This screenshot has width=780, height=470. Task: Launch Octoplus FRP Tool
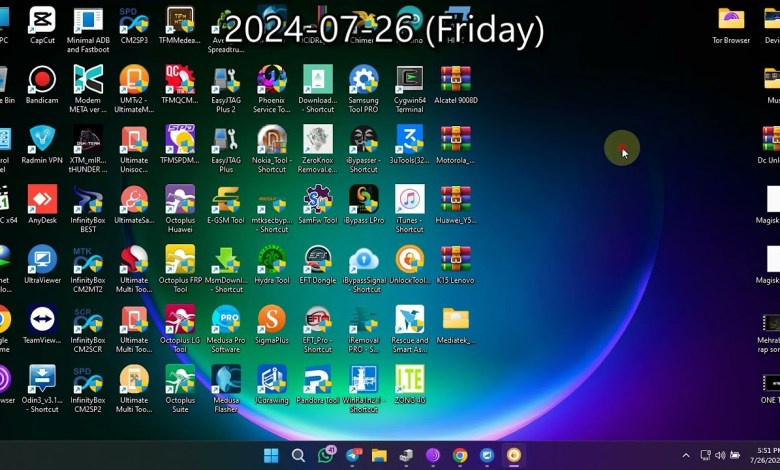tap(180, 259)
